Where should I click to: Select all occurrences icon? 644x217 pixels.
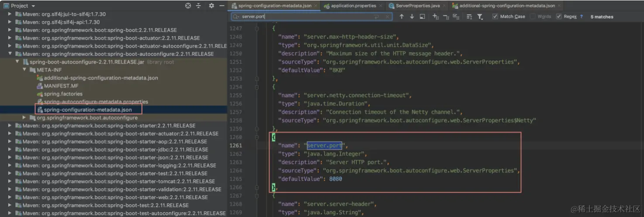pos(456,17)
